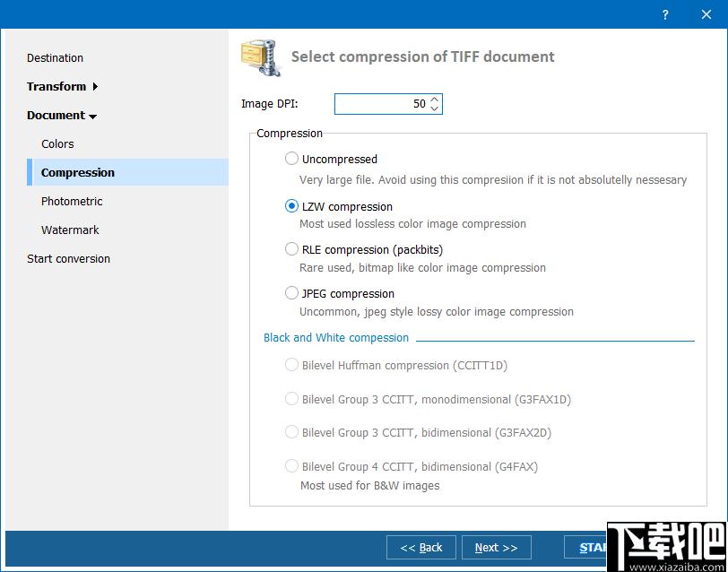This screenshot has height=572, width=728.
Task: Go to Start conversion step
Action: coord(68,259)
